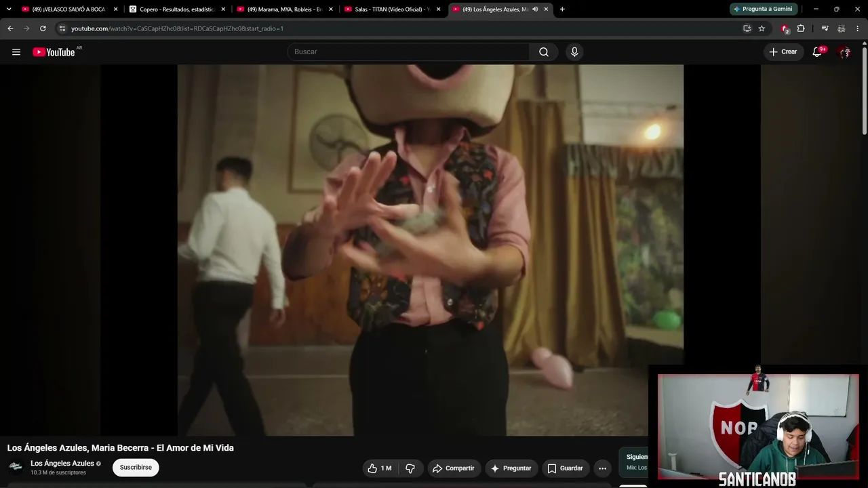Image resolution: width=868 pixels, height=488 pixels.
Task: Mute the Los Ángeles Azules tab audio
Action: pyautogui.click(x=535, y=9)
